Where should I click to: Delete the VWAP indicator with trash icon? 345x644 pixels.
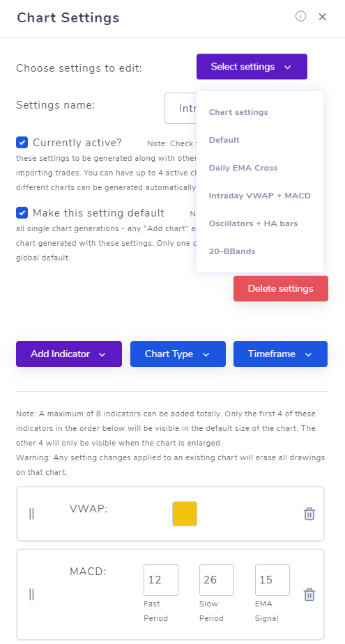[309, 514]
